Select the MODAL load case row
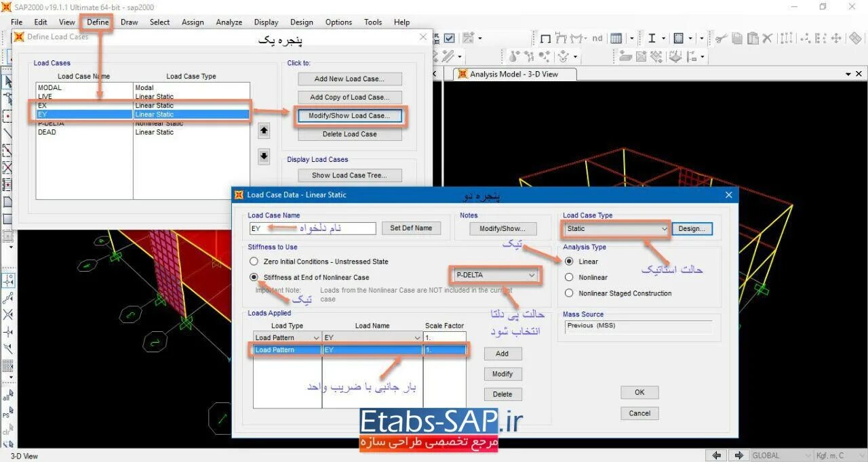 click(x=143, y=88)
